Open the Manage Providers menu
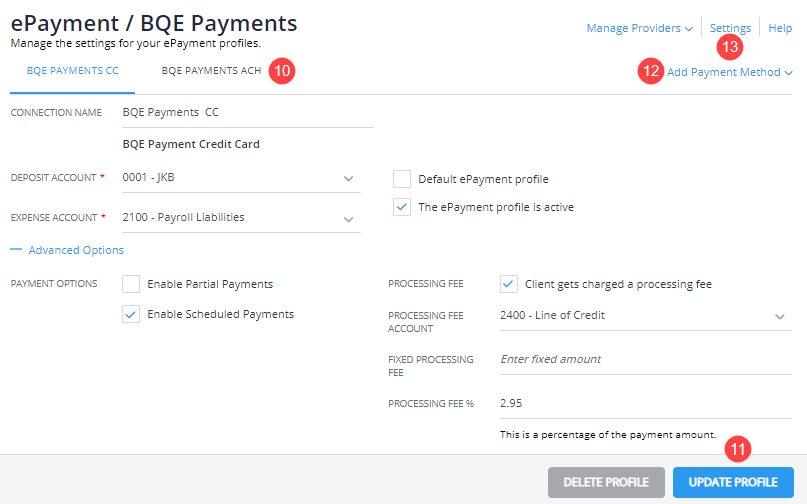This screenshot has height=504, width=807. (639, 28)
